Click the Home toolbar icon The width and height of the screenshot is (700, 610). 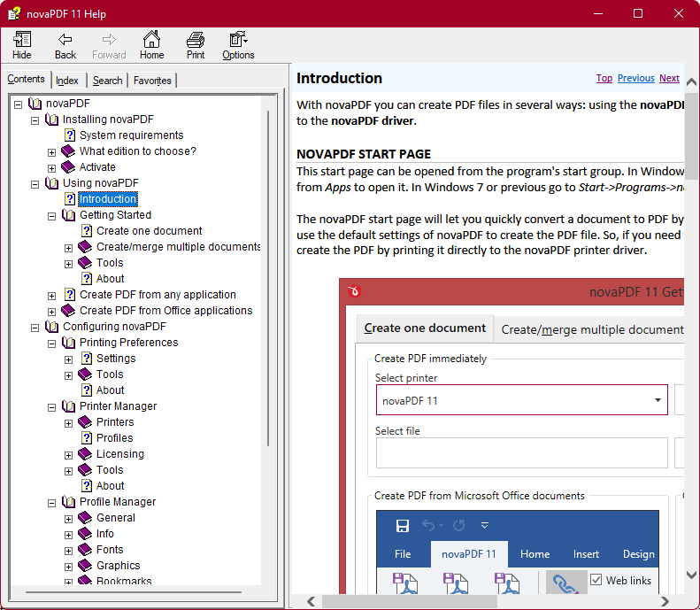[x=152, y=44]
